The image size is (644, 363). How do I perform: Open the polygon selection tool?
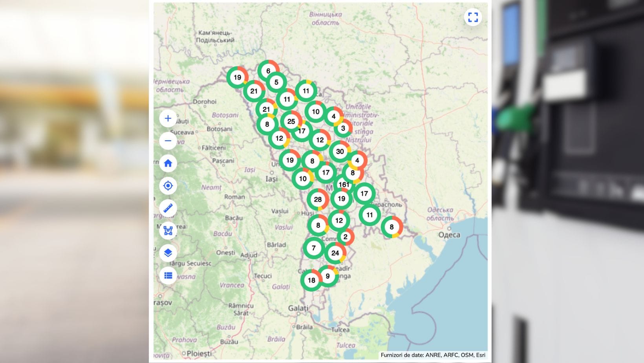pos(168,231)
